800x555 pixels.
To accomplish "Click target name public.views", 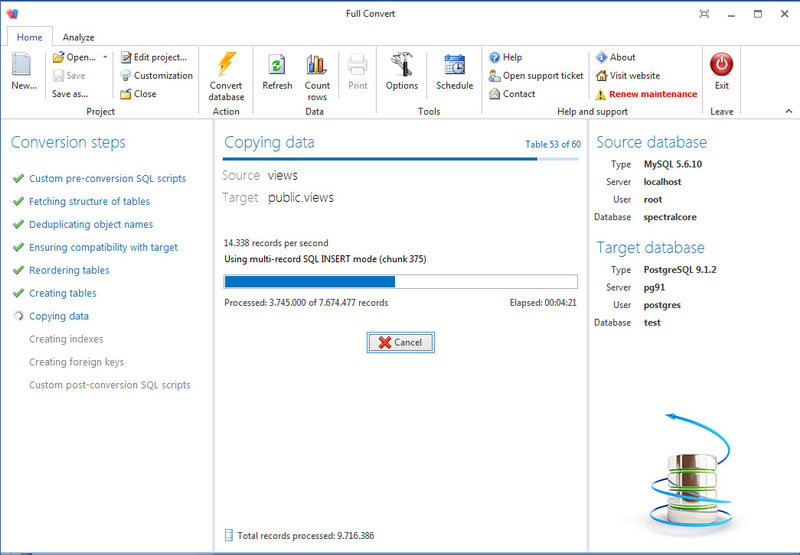I will point(301,198).
